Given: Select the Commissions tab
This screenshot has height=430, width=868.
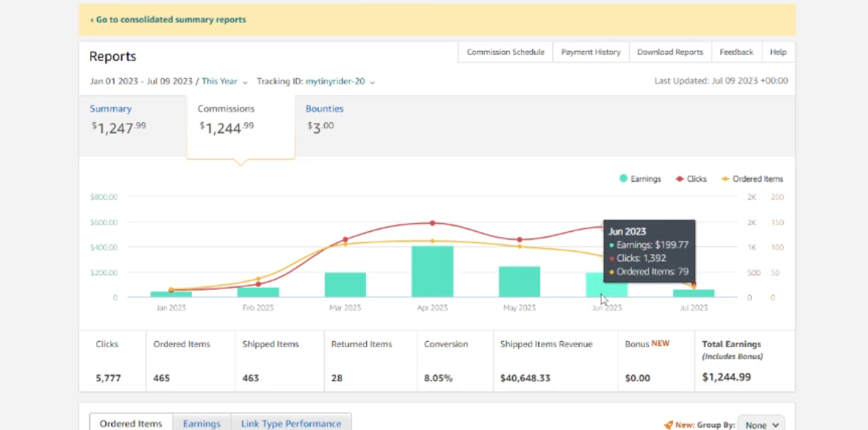Looking at the screenshot, I should point(241,126).
